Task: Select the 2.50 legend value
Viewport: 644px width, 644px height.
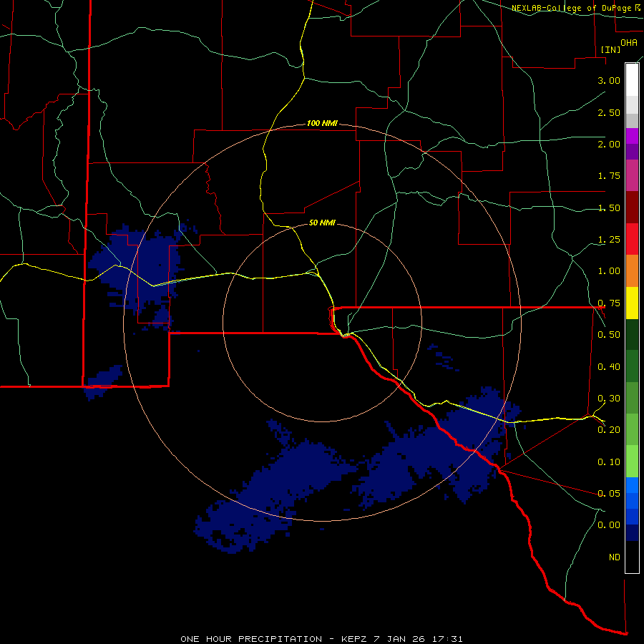Action: click(x=609, y=112)
